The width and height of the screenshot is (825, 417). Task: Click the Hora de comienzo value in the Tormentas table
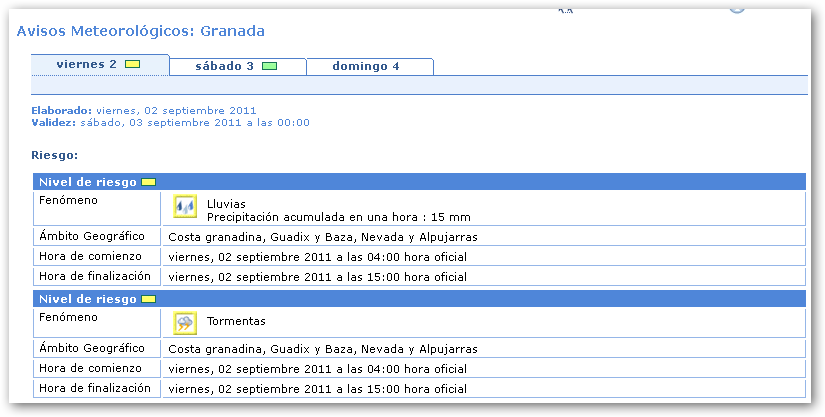pos(318,369)
